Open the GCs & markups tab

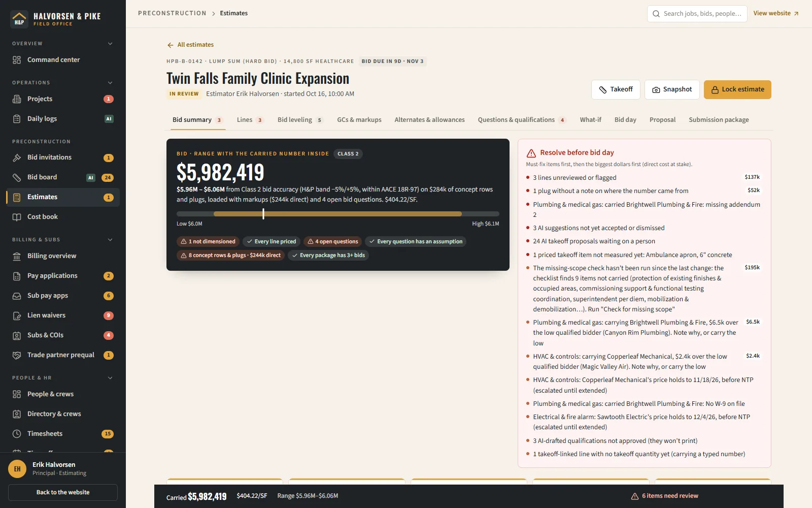coord(359,120)
